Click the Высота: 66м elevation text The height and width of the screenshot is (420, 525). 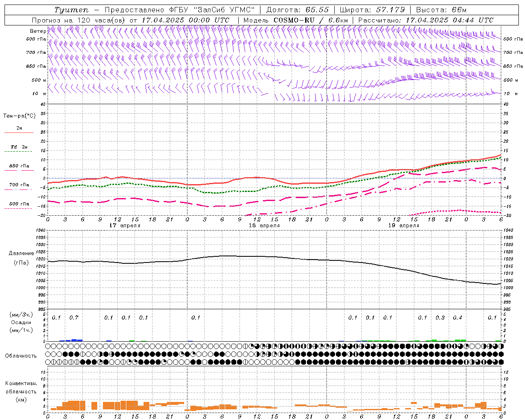click(441, 10)
